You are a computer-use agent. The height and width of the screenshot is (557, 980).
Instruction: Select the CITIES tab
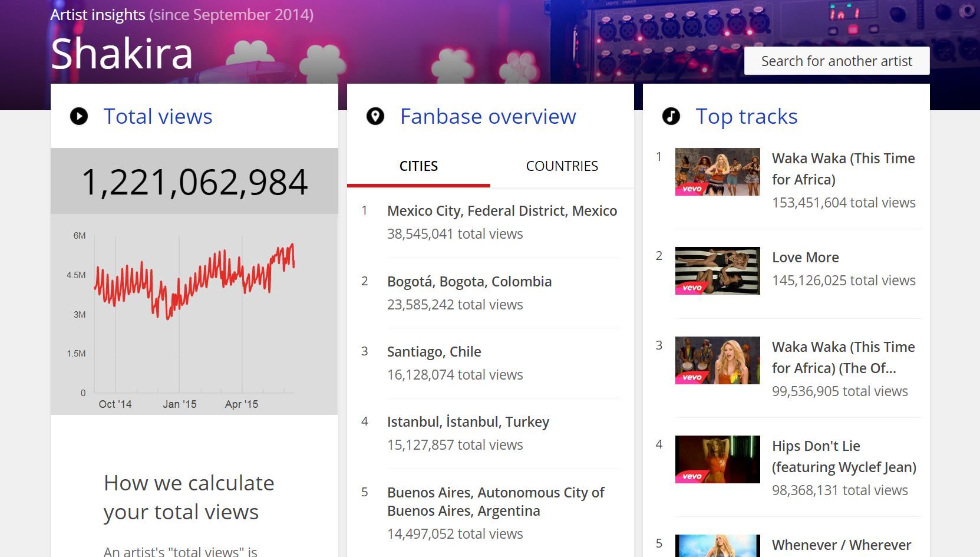tap(418, 166)
